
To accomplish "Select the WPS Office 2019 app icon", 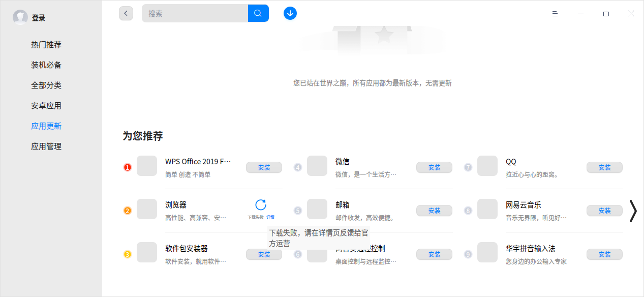I will (x=146, y=166).
